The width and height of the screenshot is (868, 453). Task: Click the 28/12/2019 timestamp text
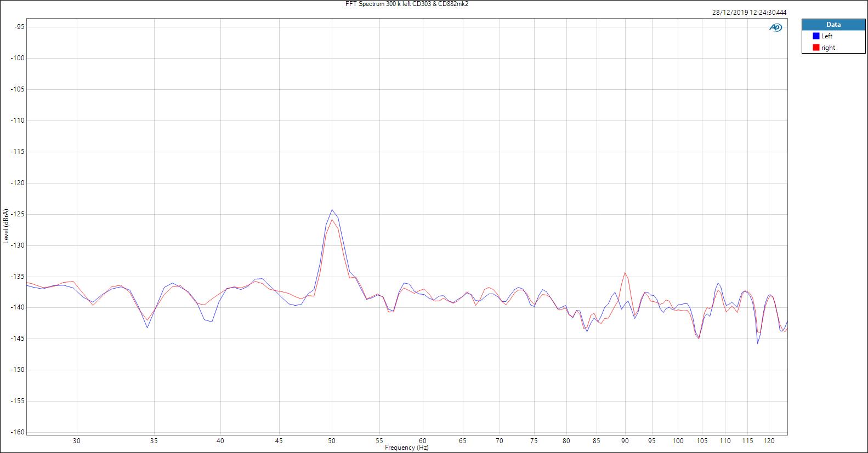pos(750,13)
